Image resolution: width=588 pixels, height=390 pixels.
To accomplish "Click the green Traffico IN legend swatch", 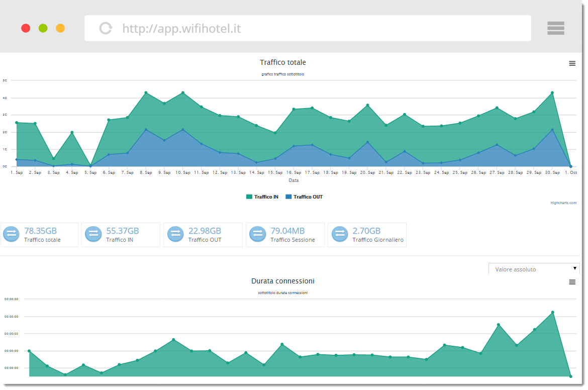I will (249, 197).
